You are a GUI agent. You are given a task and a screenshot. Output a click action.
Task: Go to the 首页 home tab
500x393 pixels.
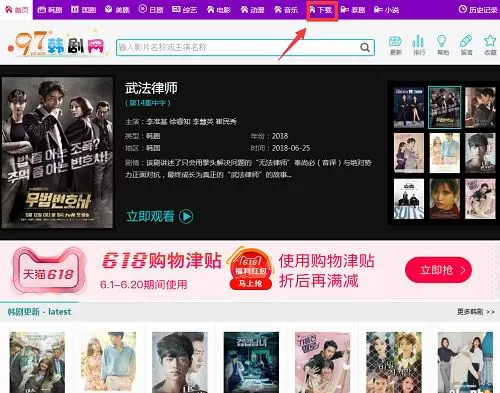point(16,10)
